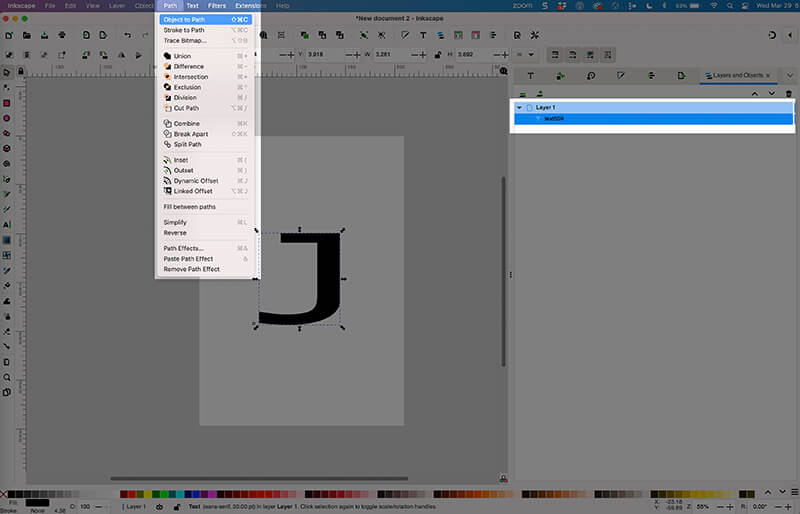Image resolution: width=800 pixels, height=514 pixels.
Task: Click Path Effects... menu entry
Action: 183,248
